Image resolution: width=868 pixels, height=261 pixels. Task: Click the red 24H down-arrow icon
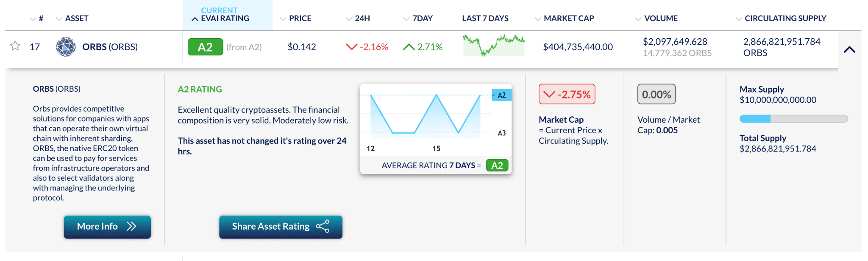pyautogui.click(x=351, y=47)
